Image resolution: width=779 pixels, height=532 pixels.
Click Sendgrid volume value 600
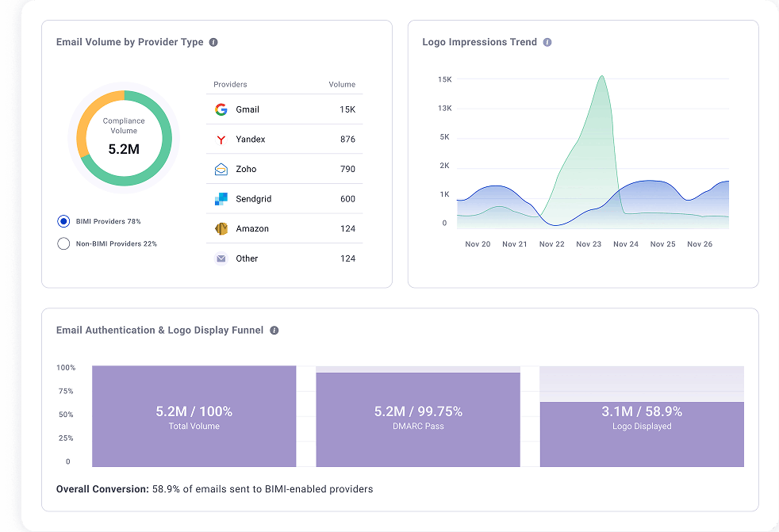[x=347, y=199]
